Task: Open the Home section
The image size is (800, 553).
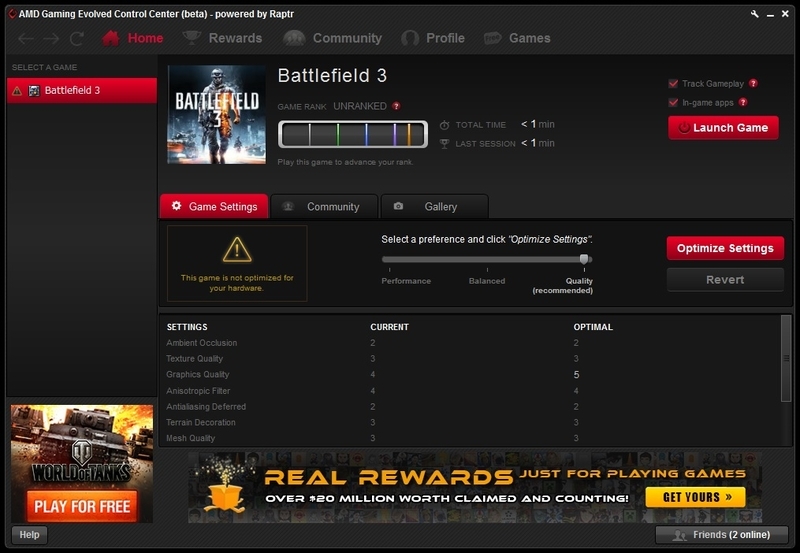Action: (133, 38)
